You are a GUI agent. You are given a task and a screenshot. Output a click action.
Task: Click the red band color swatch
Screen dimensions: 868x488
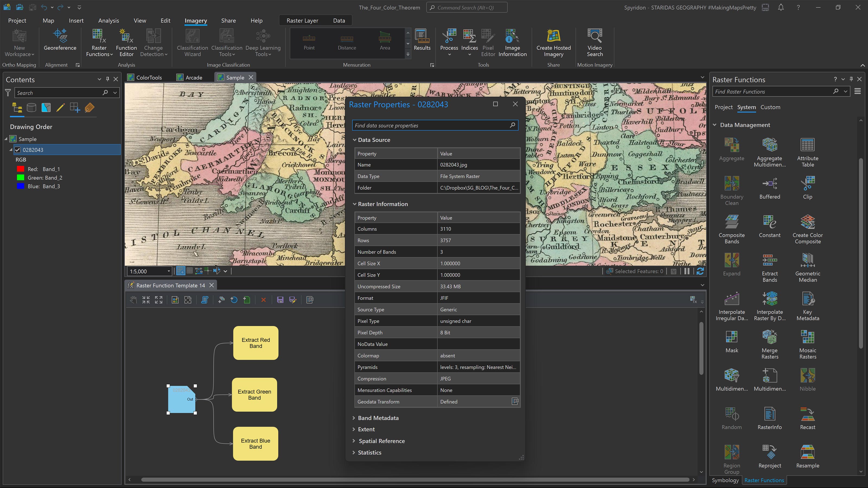21,169
